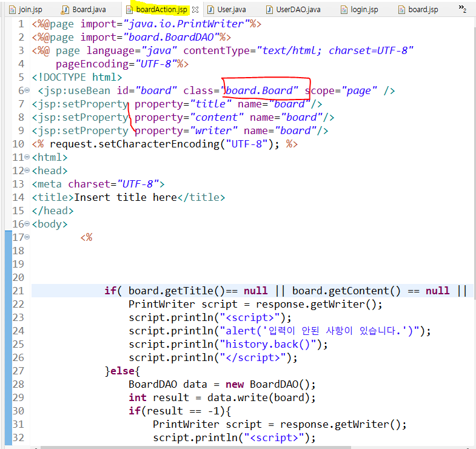Image resolution: width=476 pixels, height=449 pixels.
Task: Collapse the html fold at line 11
Action: tap(27, 157)
